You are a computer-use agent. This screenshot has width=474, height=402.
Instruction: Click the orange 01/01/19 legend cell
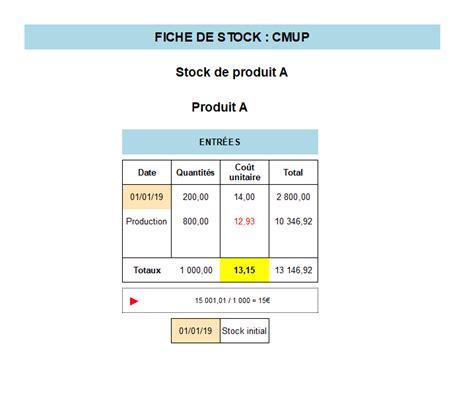click(x=196, y=331)
